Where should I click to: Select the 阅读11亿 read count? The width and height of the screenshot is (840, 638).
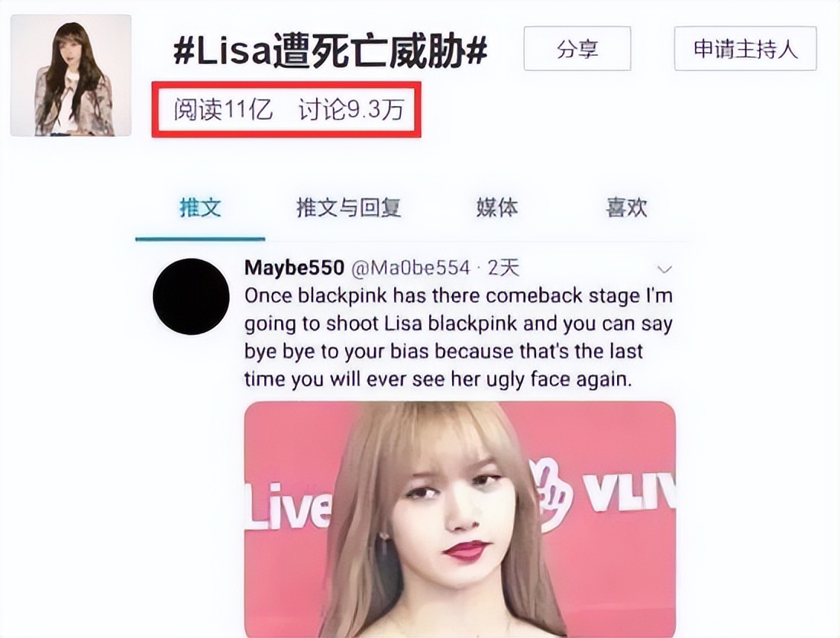coord(223,110)
